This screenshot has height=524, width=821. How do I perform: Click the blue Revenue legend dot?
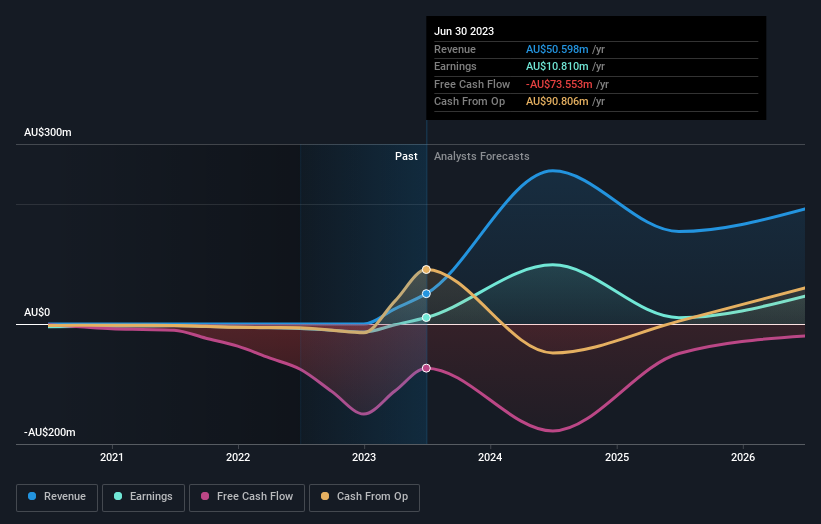32,496
